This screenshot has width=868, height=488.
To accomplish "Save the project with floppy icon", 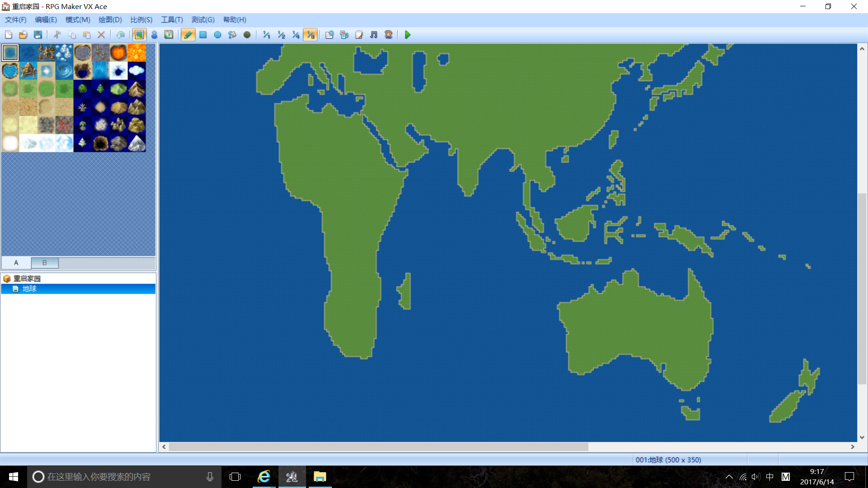I will tap(38, 35).
